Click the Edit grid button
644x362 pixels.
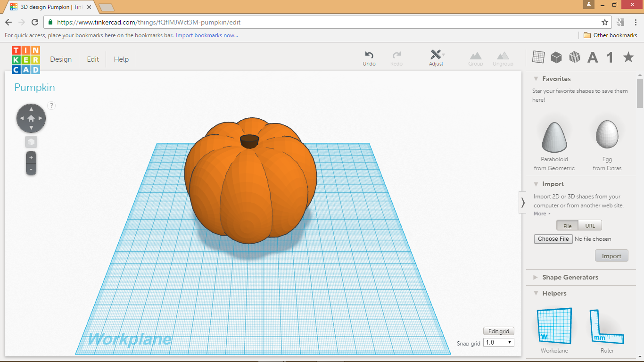[498, 331]
